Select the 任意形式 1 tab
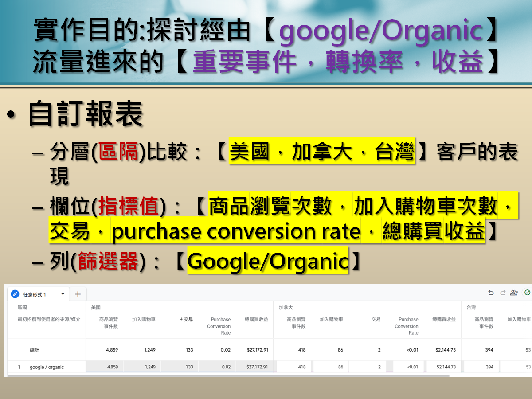This screenshot has height=399, width=532. 39,294
